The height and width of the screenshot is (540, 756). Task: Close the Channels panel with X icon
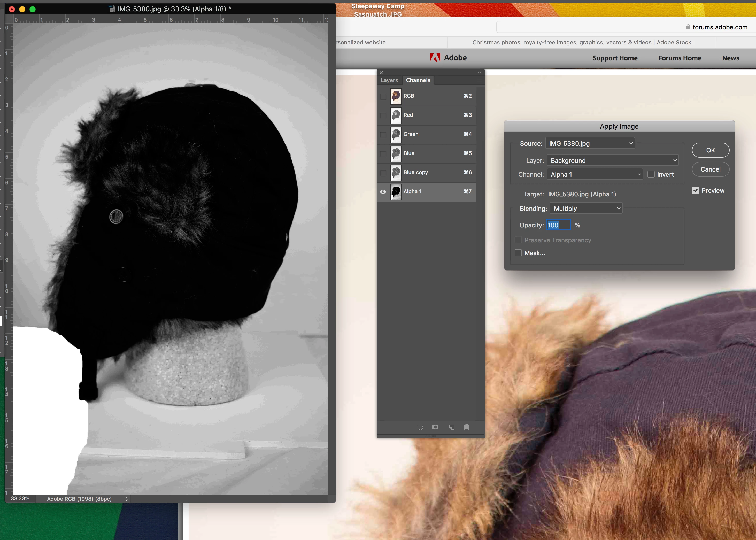pyautogui.click(x=382, y=73)
